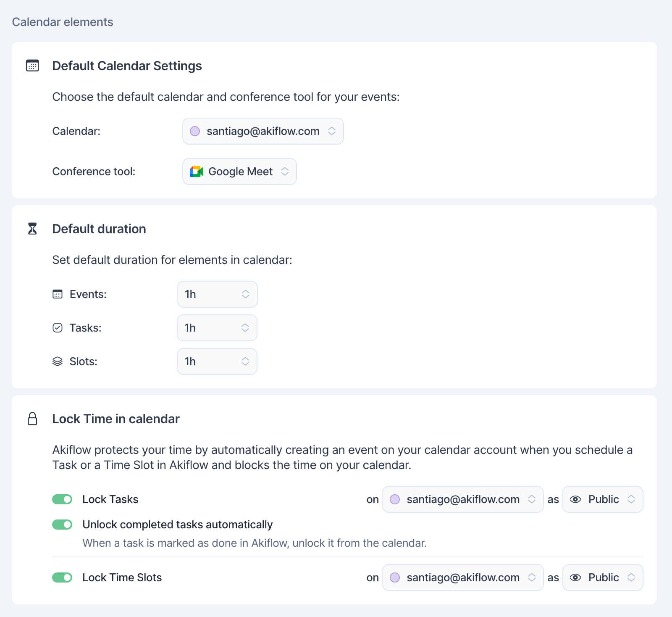Click the calendar icon beside Default Calendar Settings
This screenshot has width=672, height=617.
point(32,66)
